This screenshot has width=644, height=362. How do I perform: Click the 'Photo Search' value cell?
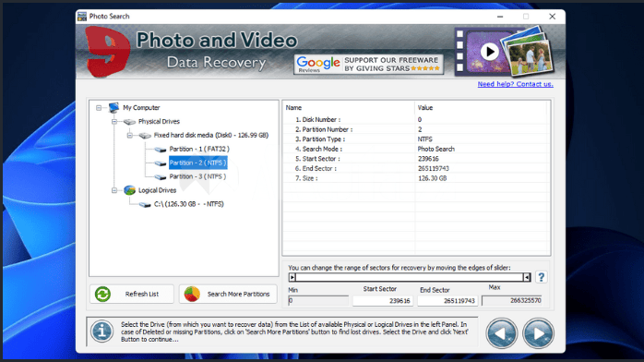coord(435,150)
